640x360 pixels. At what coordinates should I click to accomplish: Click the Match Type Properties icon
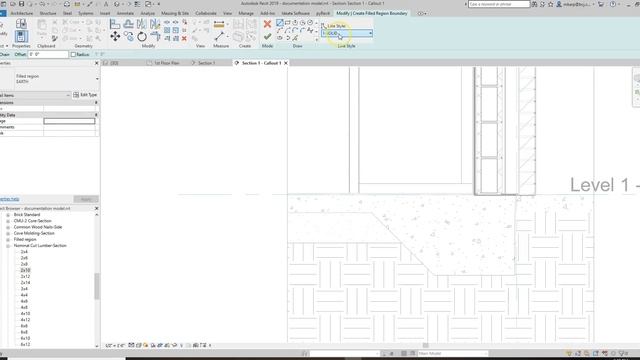[x=54, y=38]
